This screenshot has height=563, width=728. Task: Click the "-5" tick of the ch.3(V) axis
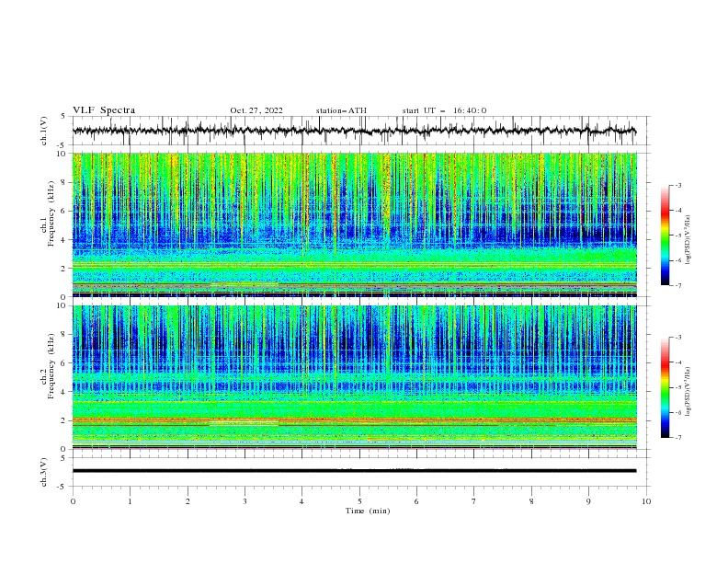pos(63,487)
